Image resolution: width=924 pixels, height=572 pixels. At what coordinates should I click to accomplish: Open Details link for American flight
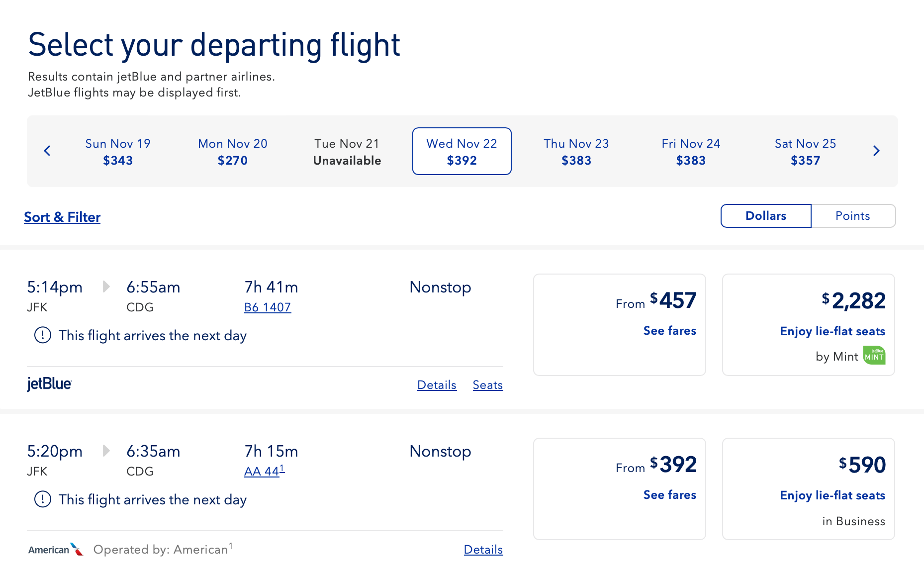[483, 550]
